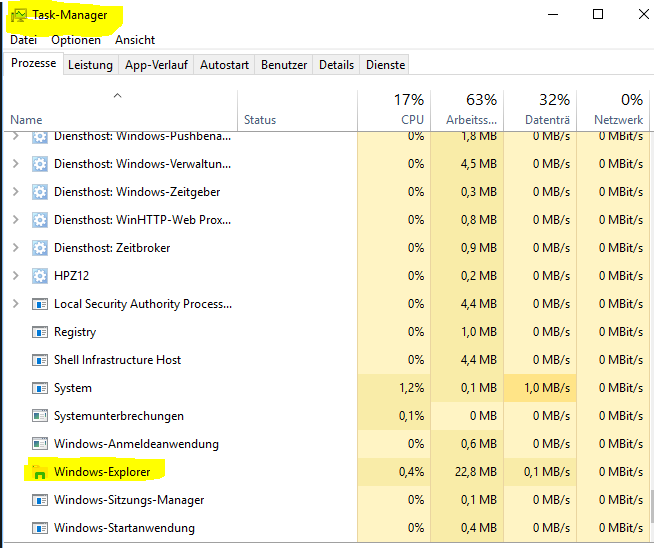Viewport: 654px width, 548px height.
Task: Click the 1,2% CPU value for System
Action: coord(412,388)
